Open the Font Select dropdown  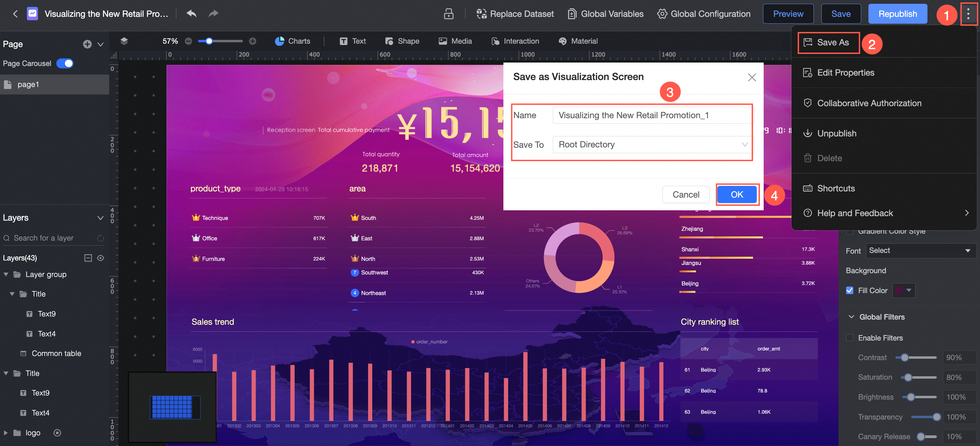920,250
